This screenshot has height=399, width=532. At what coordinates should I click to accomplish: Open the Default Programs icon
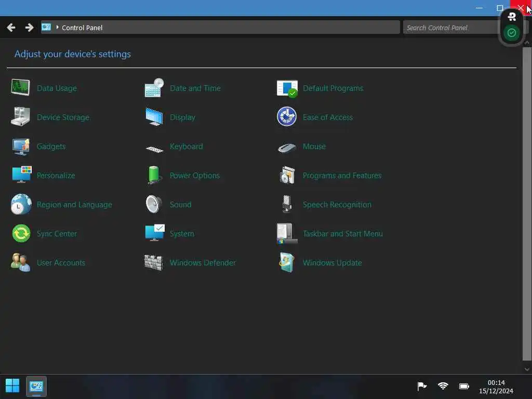tap(287, 88)
